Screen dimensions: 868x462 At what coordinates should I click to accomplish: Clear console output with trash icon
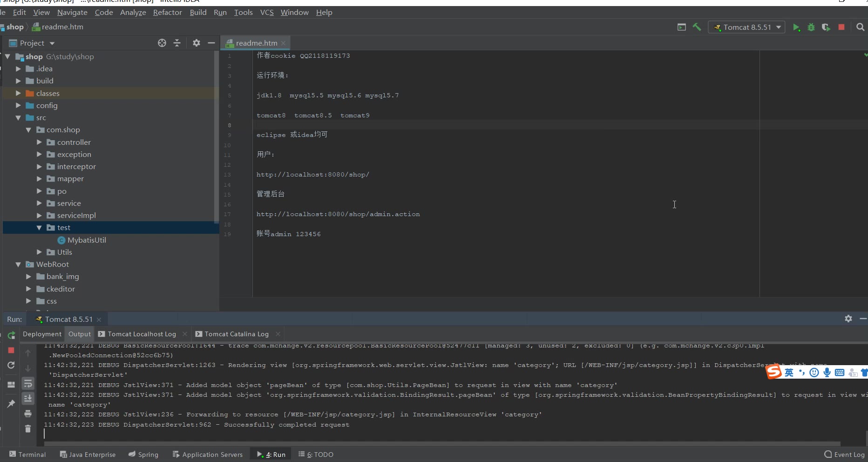point(28,428)
